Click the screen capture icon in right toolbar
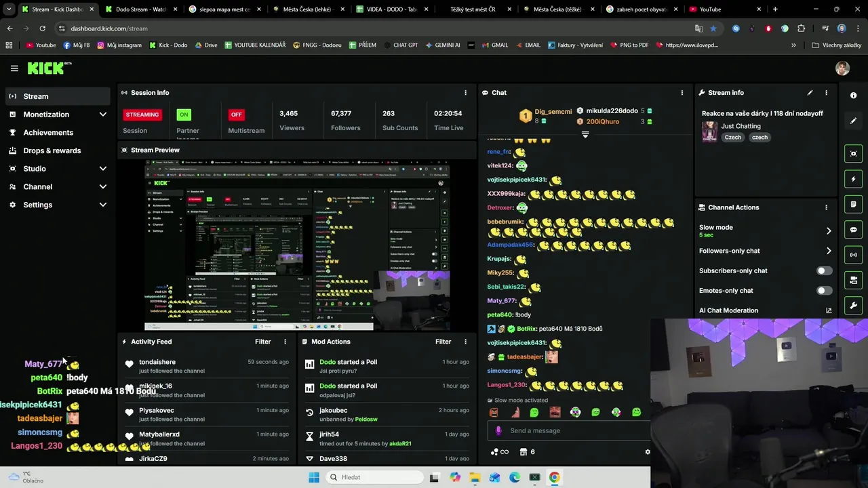Screen dimensions: 868x488 (x=854, y=154)
